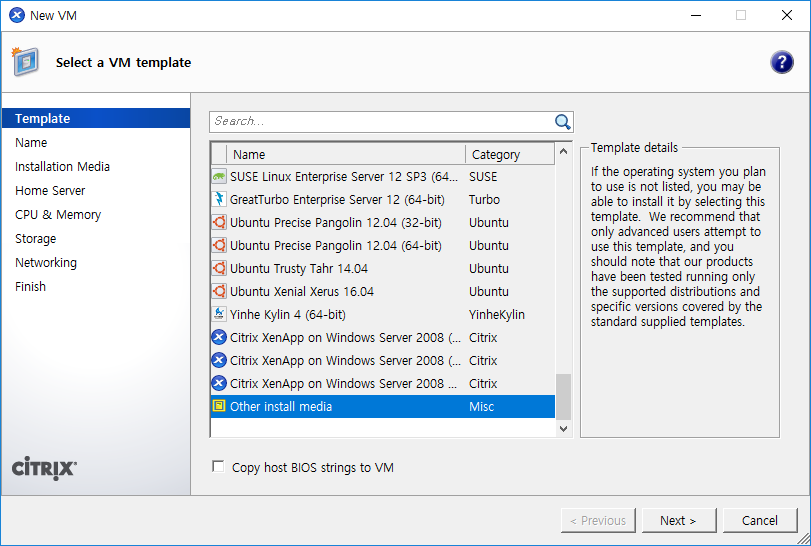
Task: Select GreatTurbo Enterprise Server 12 (64-bit)
Action: [x=383, y=200]
